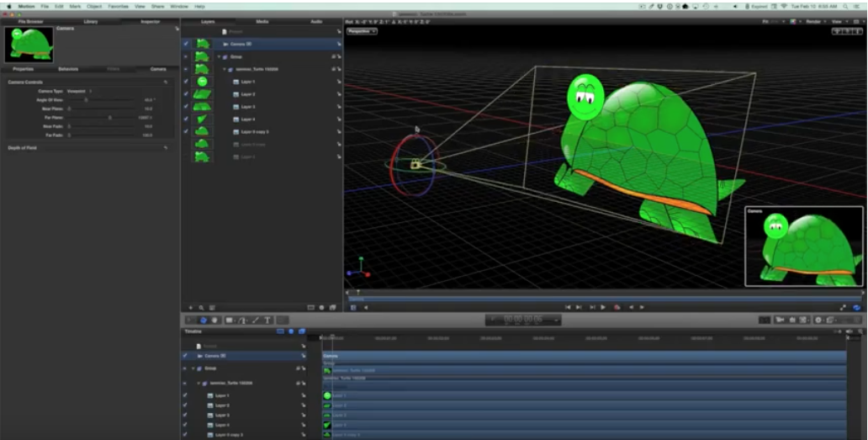Select the Paint Stroke tool
Viewport: 868px width, 440px height.
click(255, 320)
